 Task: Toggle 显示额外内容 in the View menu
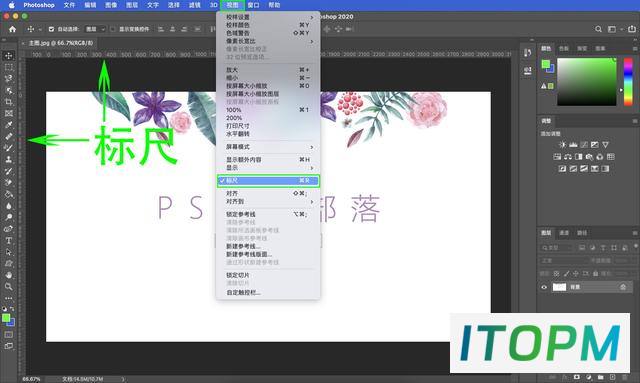tap(268, 160)
